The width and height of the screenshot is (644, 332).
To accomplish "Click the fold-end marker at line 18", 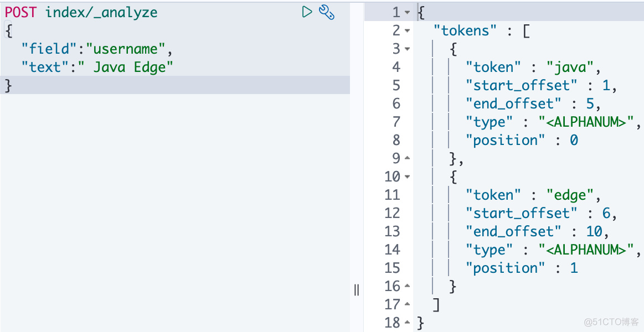I will click(x=408, y=323).
